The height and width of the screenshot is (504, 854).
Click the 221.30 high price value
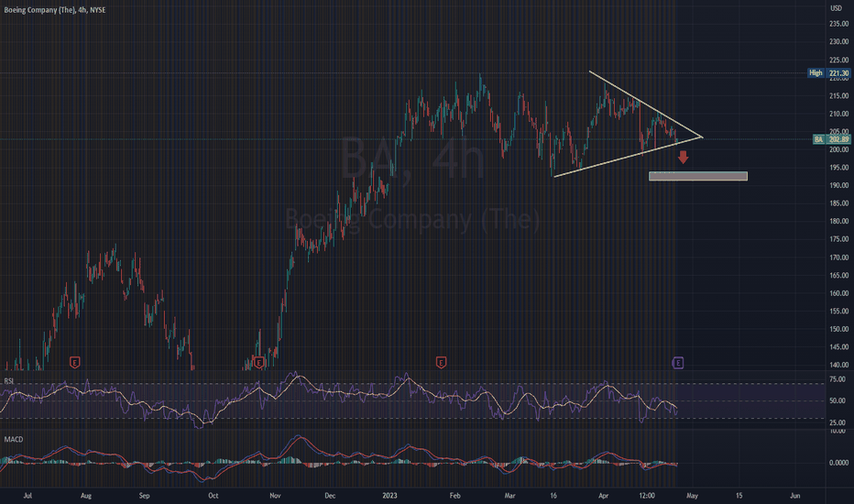click(838, 73)
